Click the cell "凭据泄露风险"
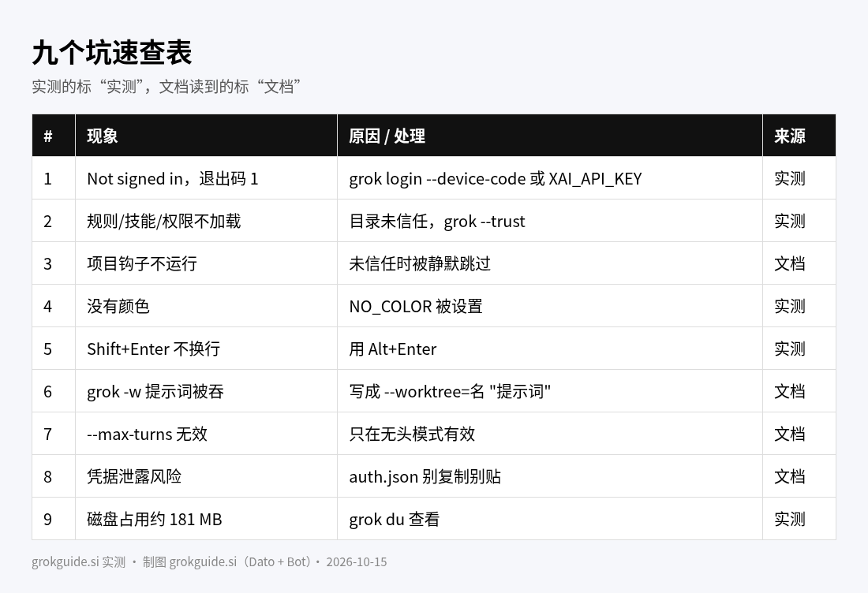The image size is (868, 593). click(x=206, y=476)
